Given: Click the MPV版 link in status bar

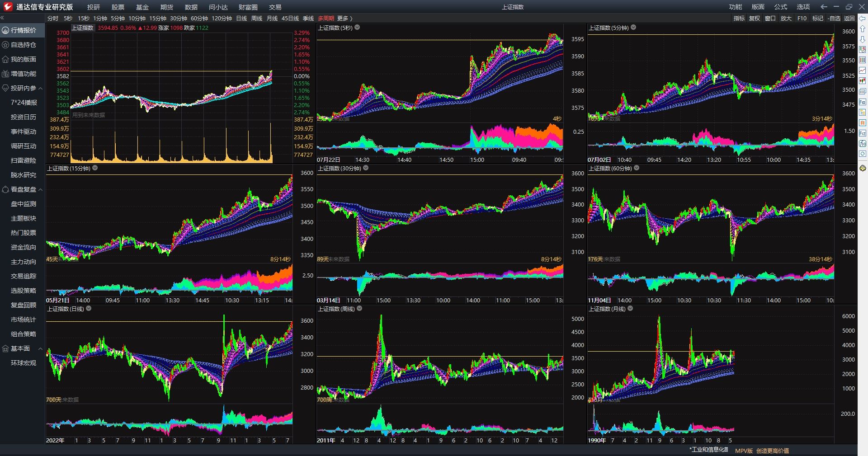Looking at the screenshot, I should (x=744, y=451).
